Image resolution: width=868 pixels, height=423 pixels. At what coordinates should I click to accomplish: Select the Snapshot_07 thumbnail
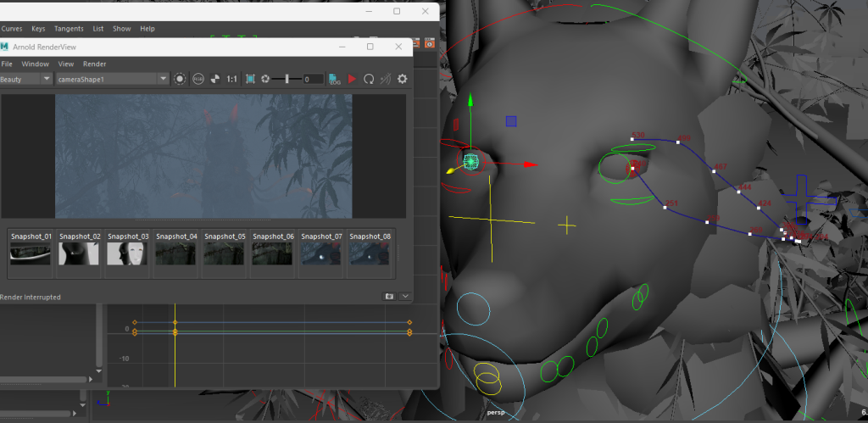click(x=320, y=253)
